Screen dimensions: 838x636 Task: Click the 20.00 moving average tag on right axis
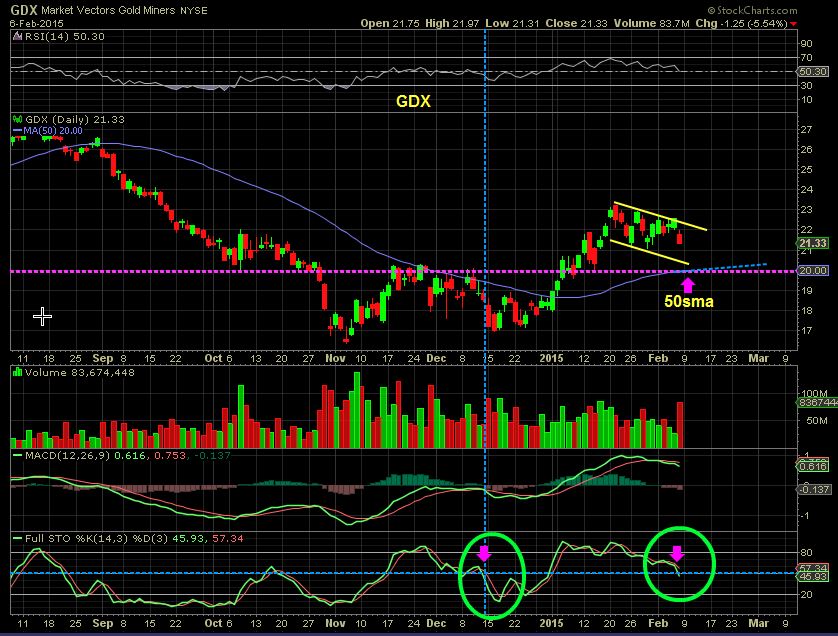tap(812, 270)
